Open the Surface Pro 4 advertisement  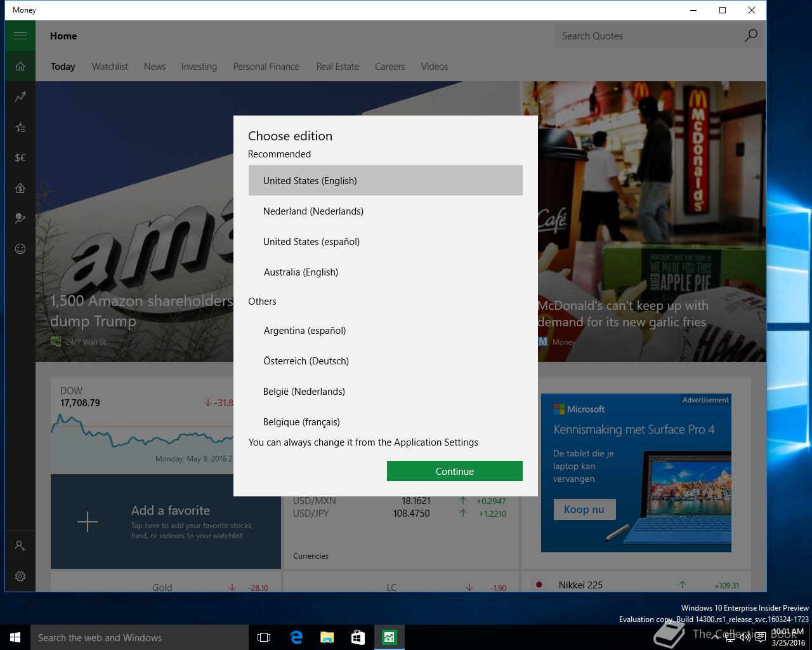(636, 472)
